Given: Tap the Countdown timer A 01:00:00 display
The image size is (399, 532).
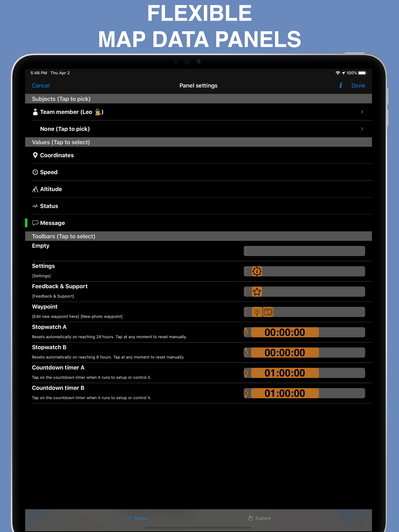Looking at the screenshot, I should click(285, 373).
